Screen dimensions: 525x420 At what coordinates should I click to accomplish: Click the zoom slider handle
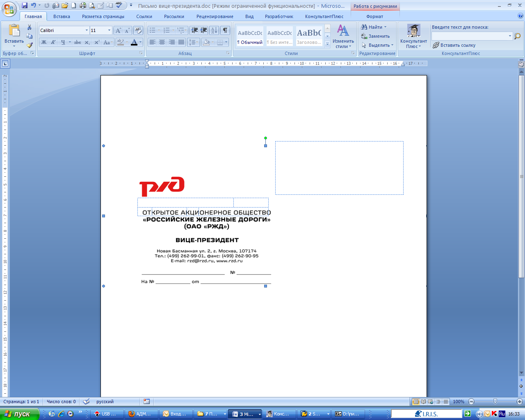(x=495, y=402)
